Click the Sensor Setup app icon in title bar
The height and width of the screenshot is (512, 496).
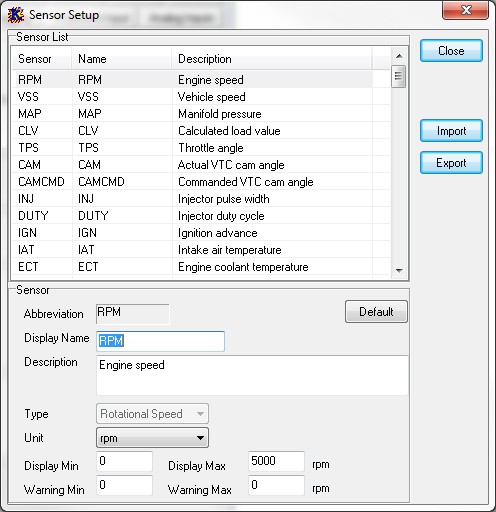[x=16, y=15]
